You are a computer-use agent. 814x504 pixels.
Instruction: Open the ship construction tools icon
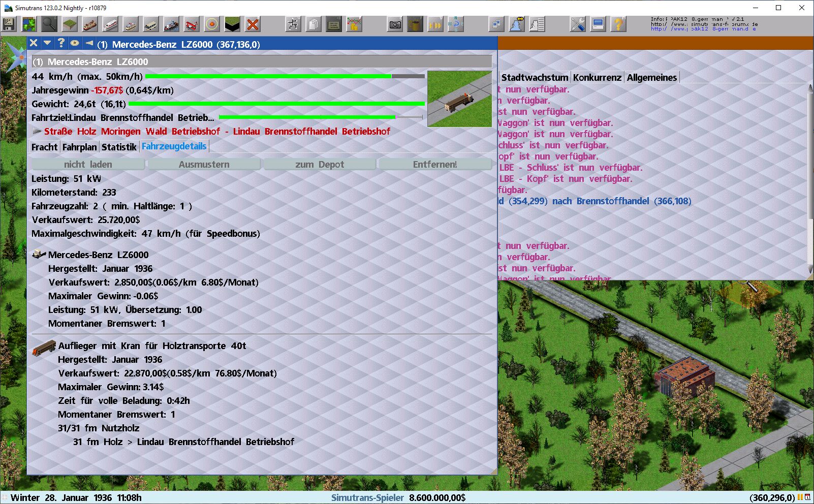point(171,24)
